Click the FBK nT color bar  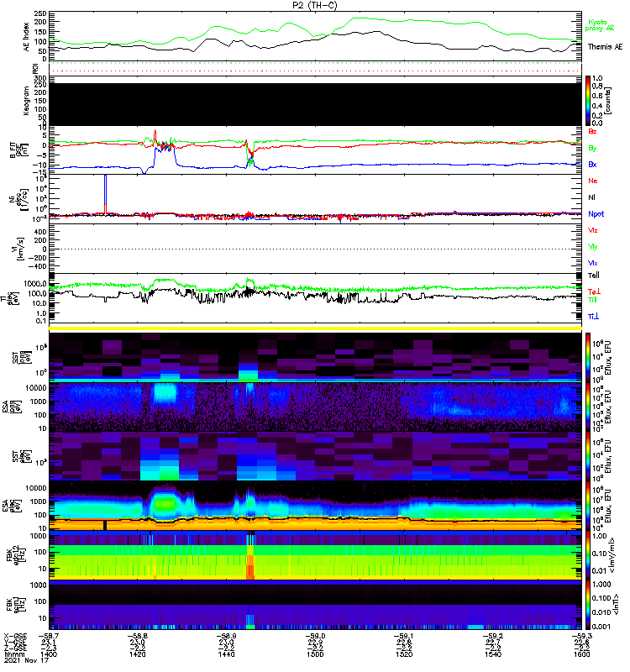coord(589,605)
